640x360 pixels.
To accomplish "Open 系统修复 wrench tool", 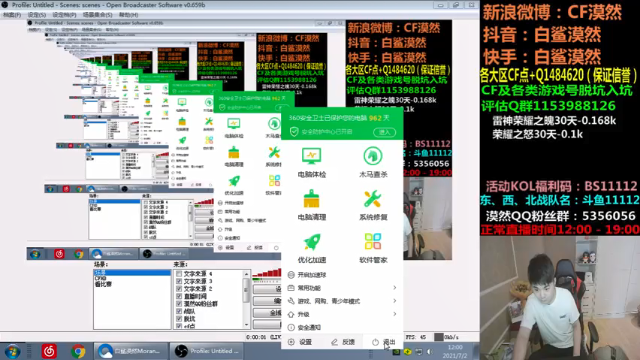I will pyautogui.click(x=373, y=205).
